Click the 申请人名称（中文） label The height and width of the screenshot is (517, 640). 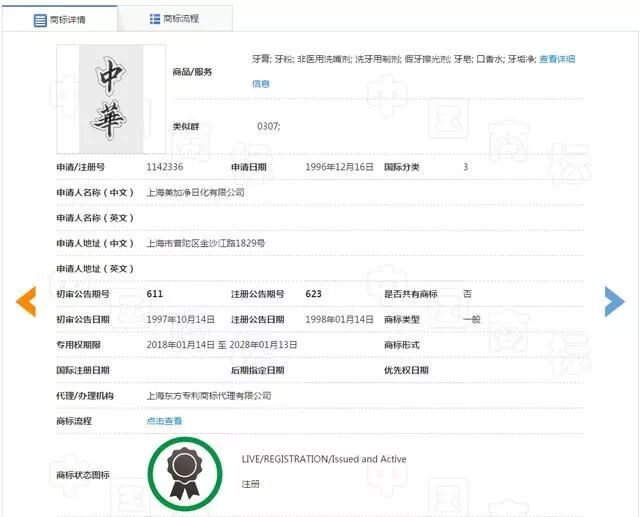point(95,192)
